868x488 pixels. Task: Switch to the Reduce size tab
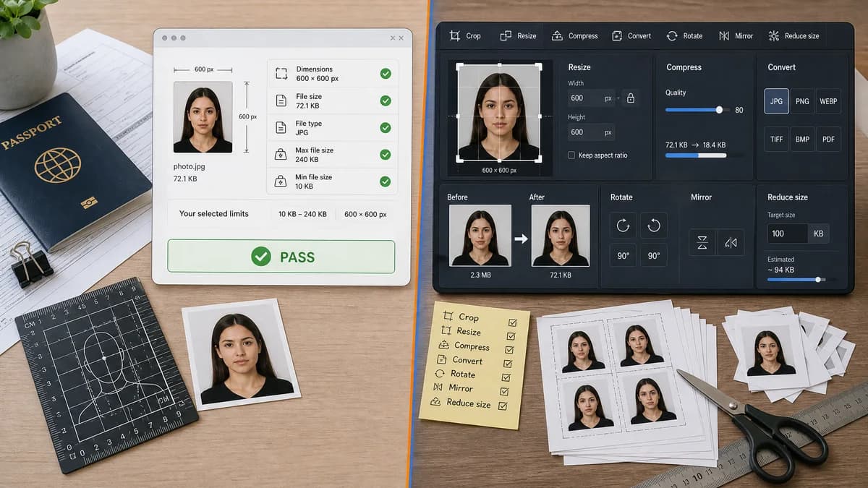794,35
